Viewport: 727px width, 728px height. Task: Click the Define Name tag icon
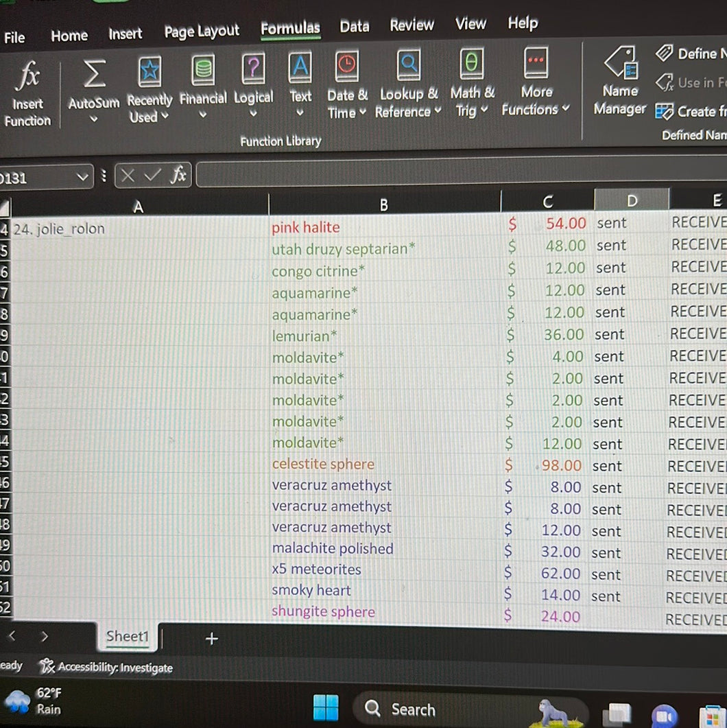point(664,53)
